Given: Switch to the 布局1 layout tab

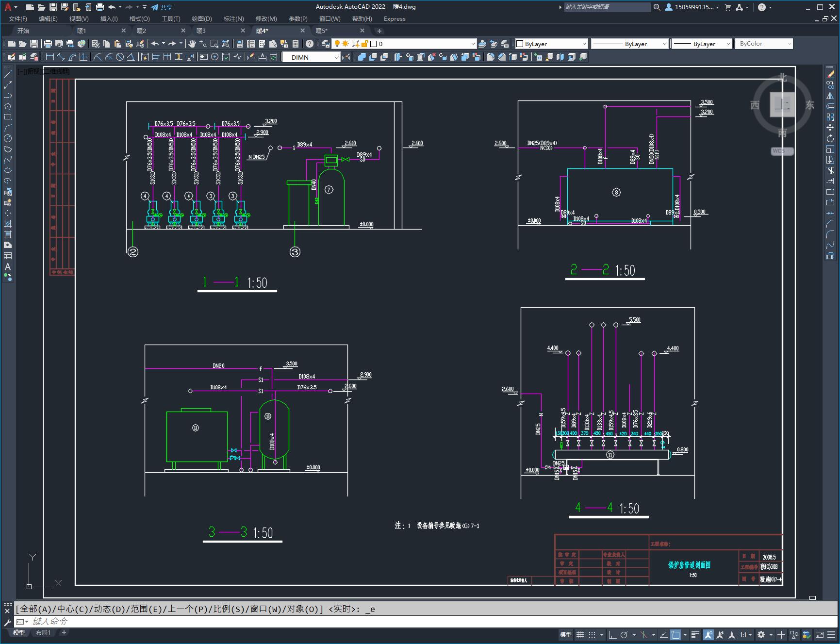Looking at the screenshot, I should pyautogui.click(x=43, y=632).
